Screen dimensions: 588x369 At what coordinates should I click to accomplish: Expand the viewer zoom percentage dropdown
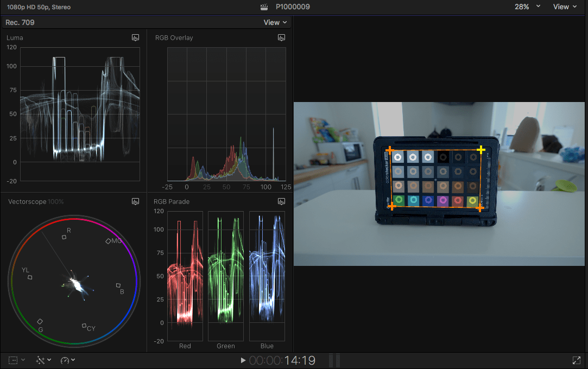point(521,7)
